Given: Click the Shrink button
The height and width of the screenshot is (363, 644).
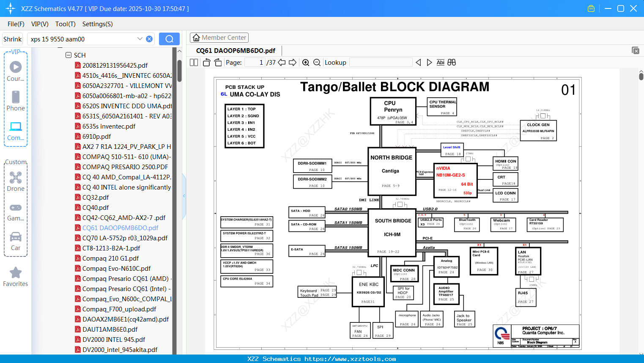Looking at the screenshot, I should [x=13, y=39].
